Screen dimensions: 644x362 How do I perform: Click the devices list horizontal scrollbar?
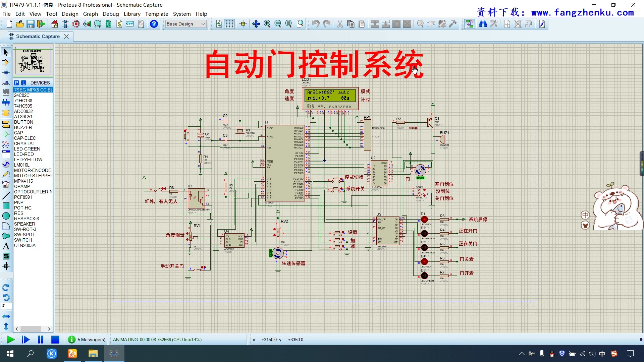coord(31,329)
